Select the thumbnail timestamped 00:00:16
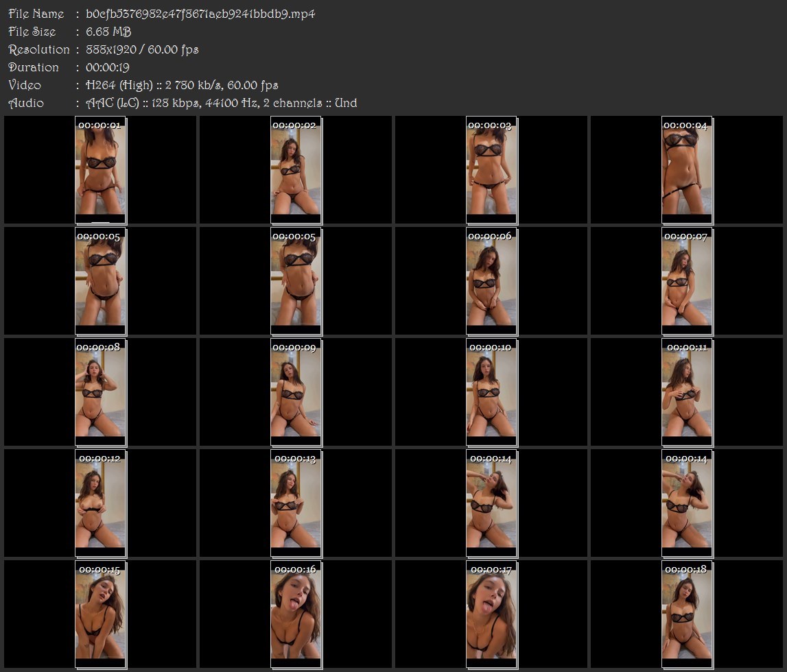Screen dimensions: 787x672 tap(296, 615)
